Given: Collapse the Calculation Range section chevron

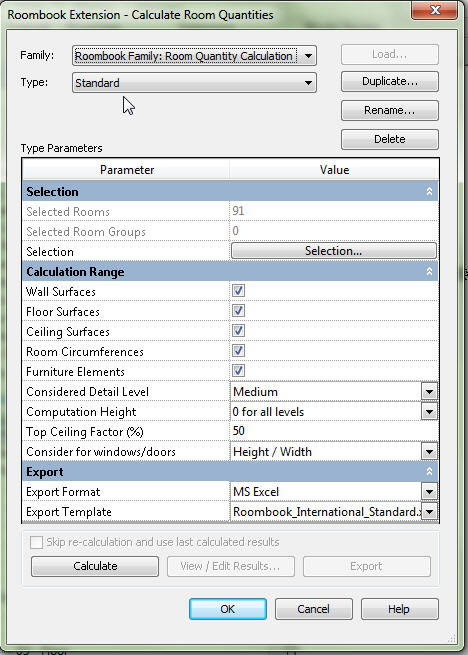Looking at the screenshot, I should pos(429,272).
